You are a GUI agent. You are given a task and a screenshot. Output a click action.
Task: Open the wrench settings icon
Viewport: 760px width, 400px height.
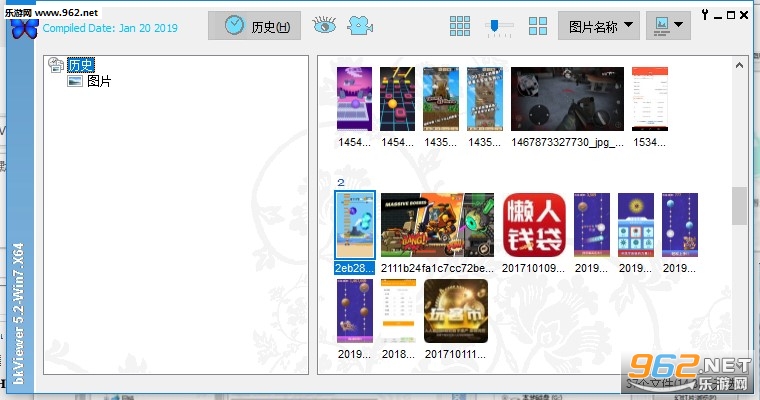(705, 15)
